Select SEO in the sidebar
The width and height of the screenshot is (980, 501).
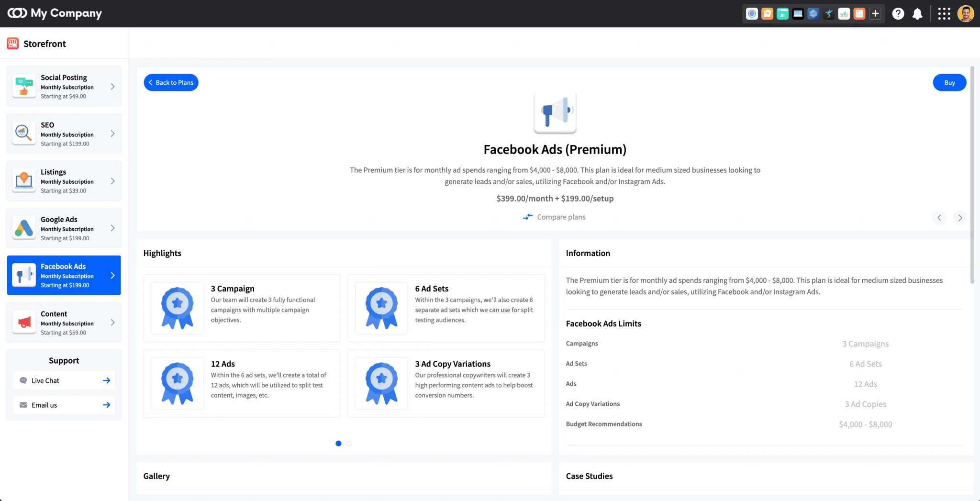64,134
